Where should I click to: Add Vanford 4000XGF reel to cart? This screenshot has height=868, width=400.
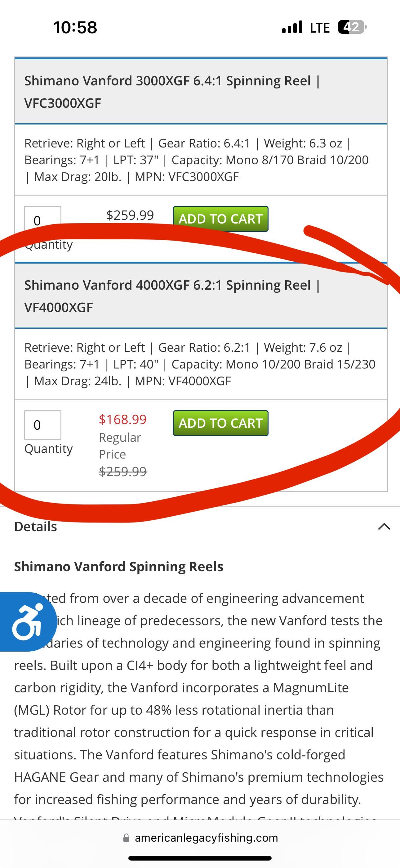(x=220, y=423)
